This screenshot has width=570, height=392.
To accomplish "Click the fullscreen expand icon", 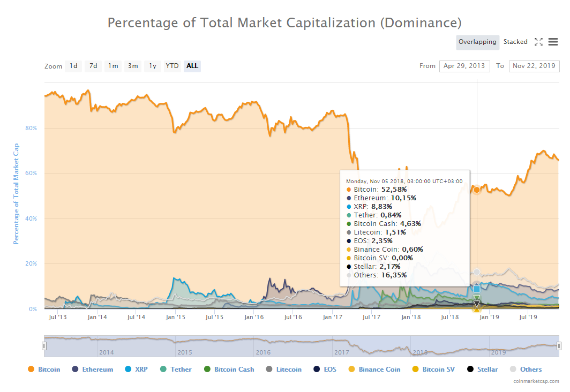I will [538, 42].
